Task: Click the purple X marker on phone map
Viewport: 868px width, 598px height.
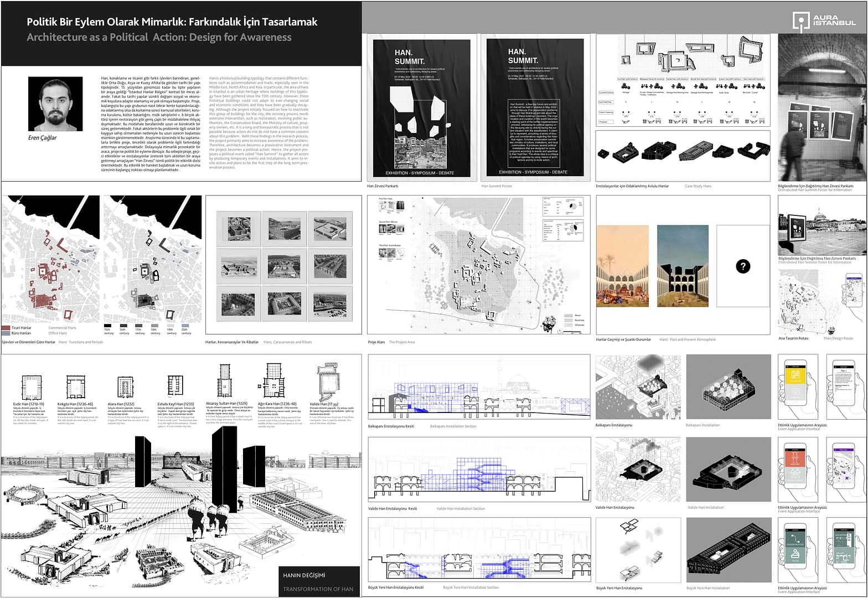Action: click(x=847, y=478)
